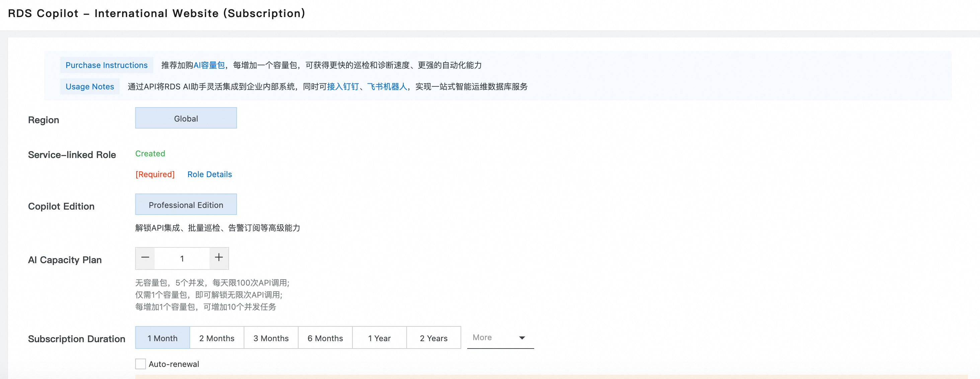Click the Purchase Instructions label
This screenshot has width=980, height=379.
pyautogui.click(x=106, y=65)
